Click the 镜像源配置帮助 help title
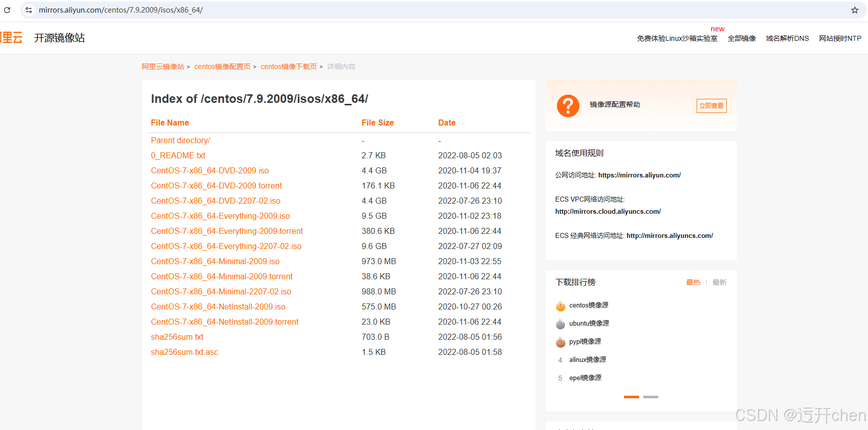 [615, 105]
